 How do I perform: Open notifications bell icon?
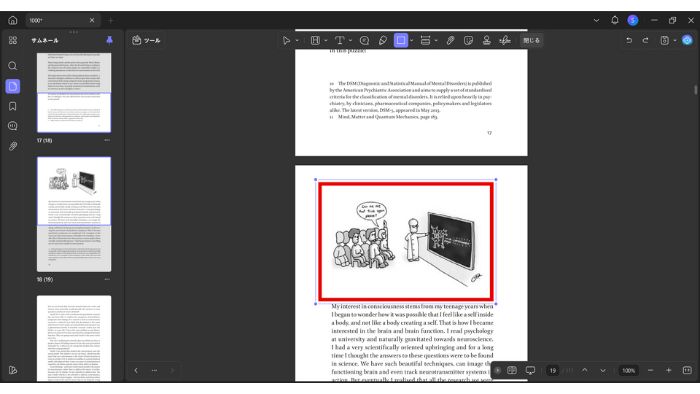[615, 20]
